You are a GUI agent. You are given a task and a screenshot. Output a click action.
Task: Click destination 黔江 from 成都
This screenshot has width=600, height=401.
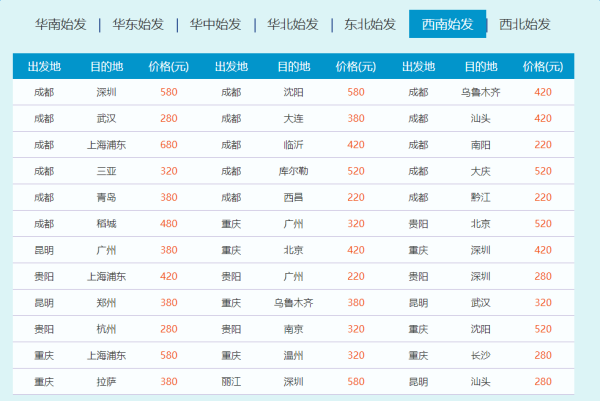pos(481,197)
